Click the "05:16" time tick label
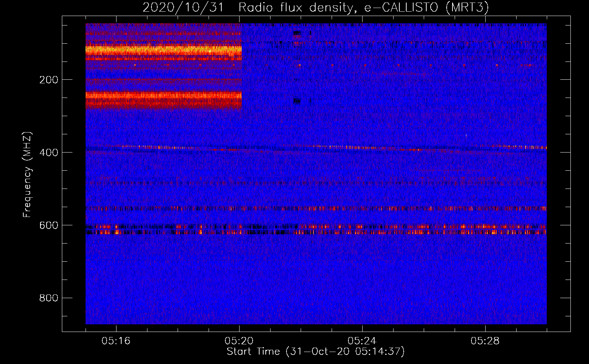 tap(116, 341)
